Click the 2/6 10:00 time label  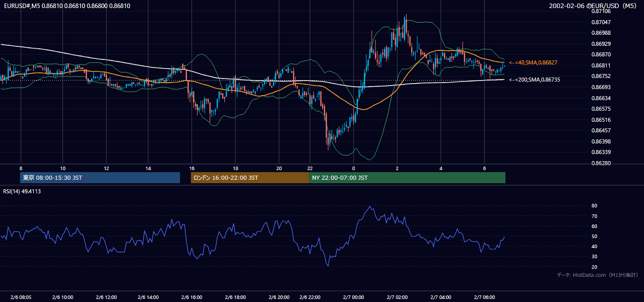click(x=62, y=297)
